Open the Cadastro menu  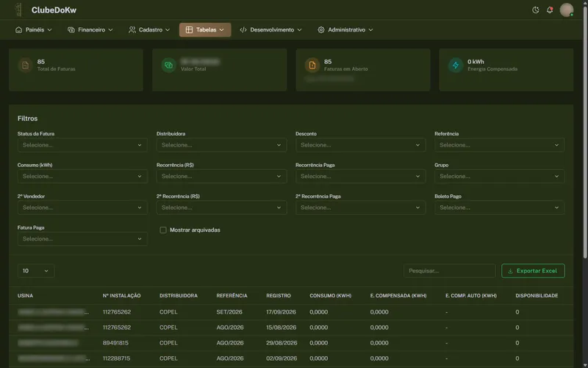pyautogui.click(x=149, y=29)
